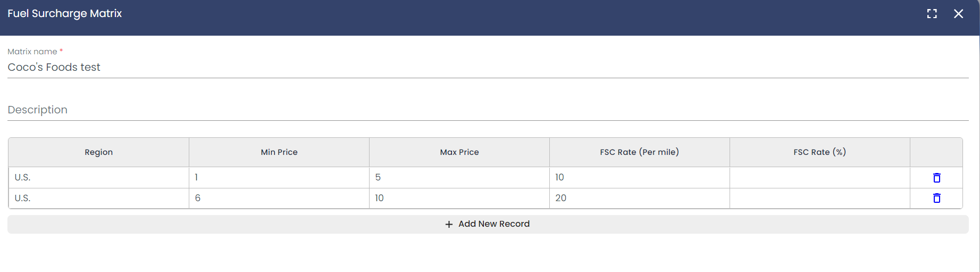Edit Max Price value 10
980x272 pixels.
[x=459, y=198]
